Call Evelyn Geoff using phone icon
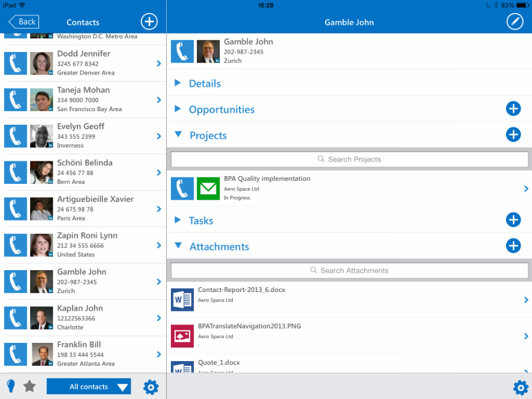 (x=15, y=136)
